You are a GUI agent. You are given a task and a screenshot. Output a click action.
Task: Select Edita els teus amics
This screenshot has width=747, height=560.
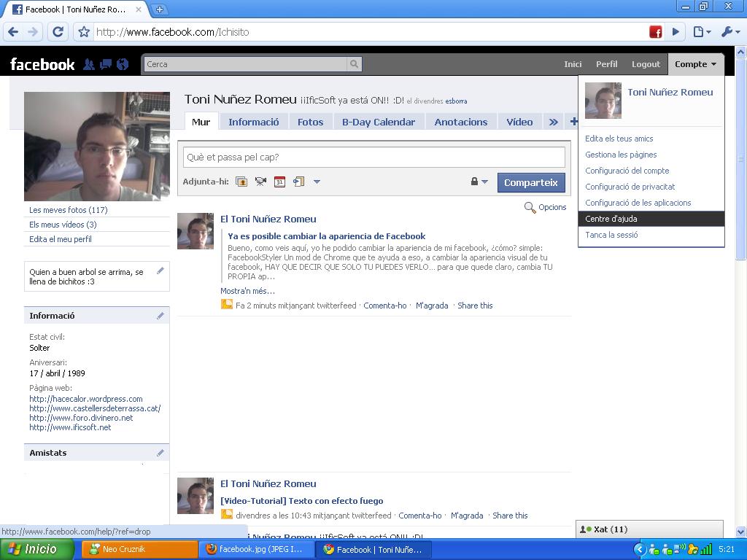point(619,139)
